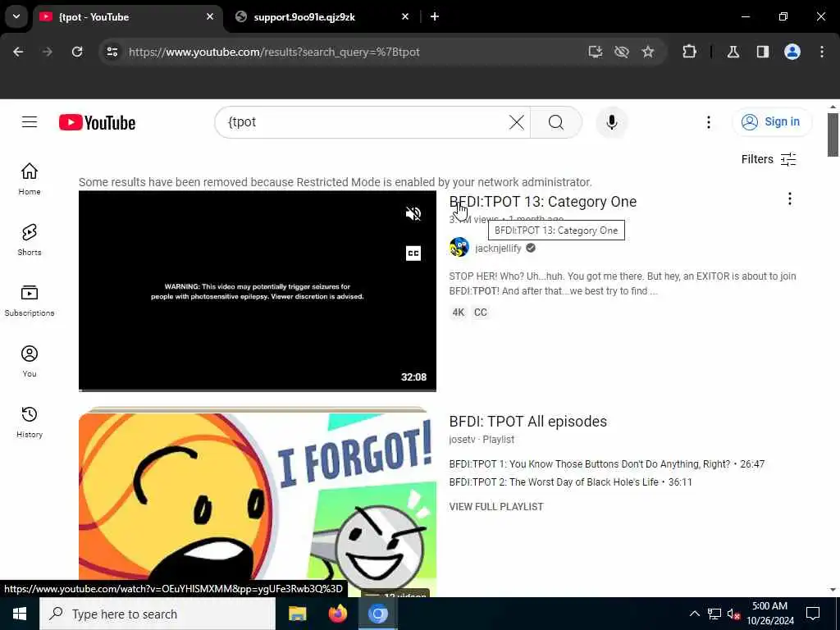Open the search Filters panel
Screen dimensions: 840x630
tap(769, 159)
